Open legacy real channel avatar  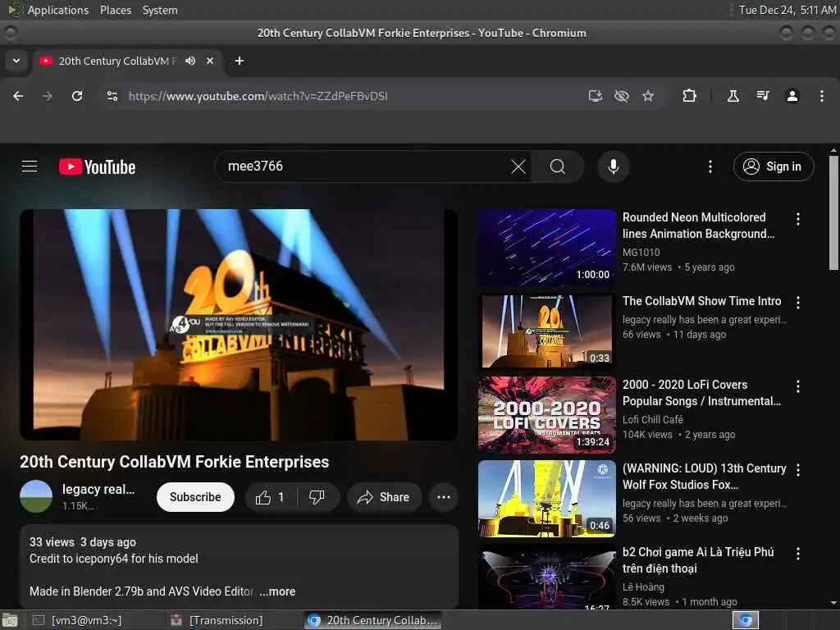click(36, 496)
